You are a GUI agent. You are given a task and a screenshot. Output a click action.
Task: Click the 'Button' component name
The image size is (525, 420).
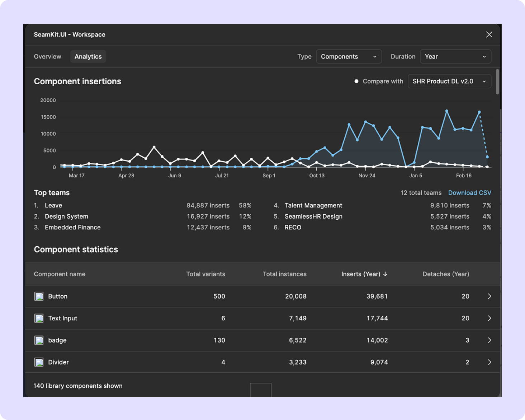coord(58,296)
